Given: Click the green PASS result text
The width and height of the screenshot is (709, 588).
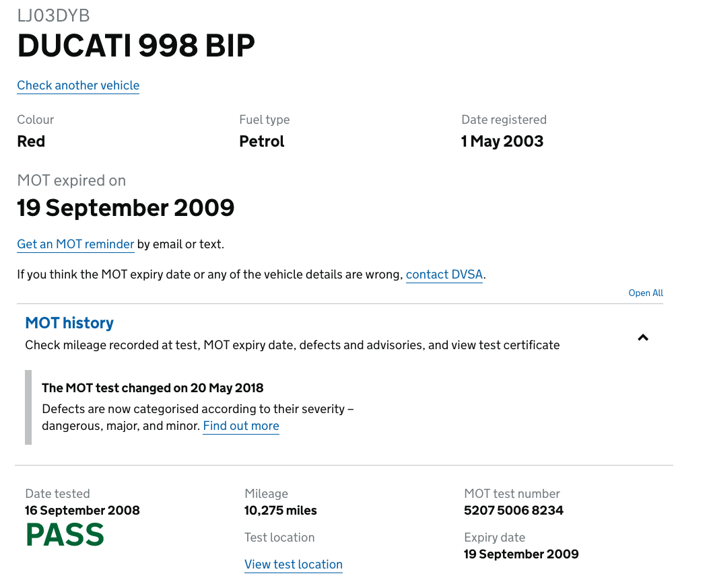Looking at the screenshot, I should (x=65, y=536).
